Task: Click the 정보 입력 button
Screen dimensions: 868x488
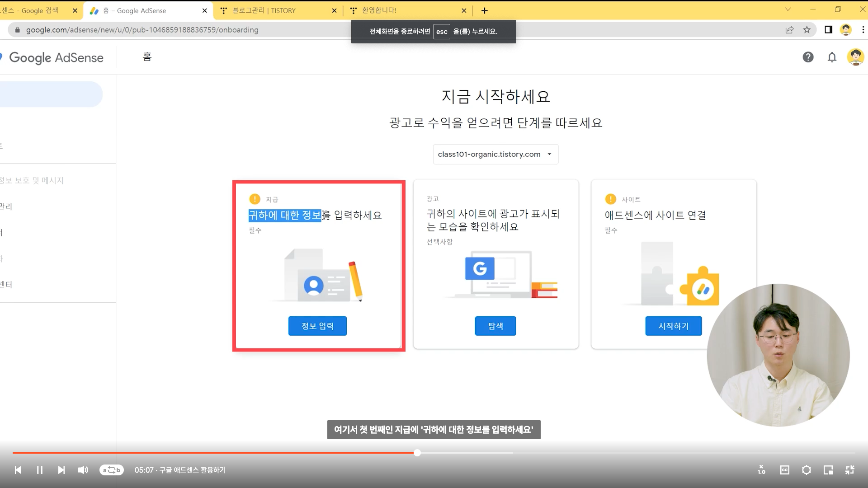Action: point(317,326)
